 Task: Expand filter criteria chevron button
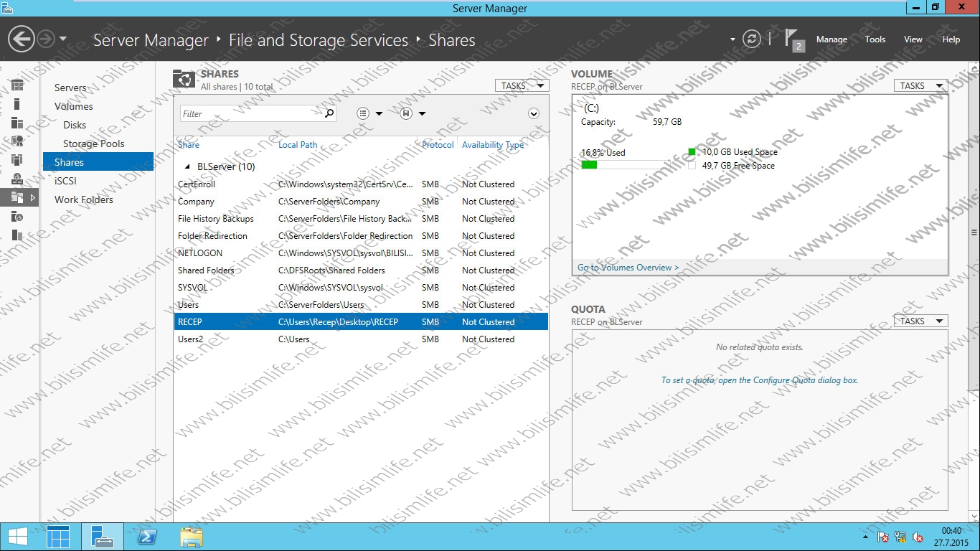pyautogui.click(x=533, y=113)
